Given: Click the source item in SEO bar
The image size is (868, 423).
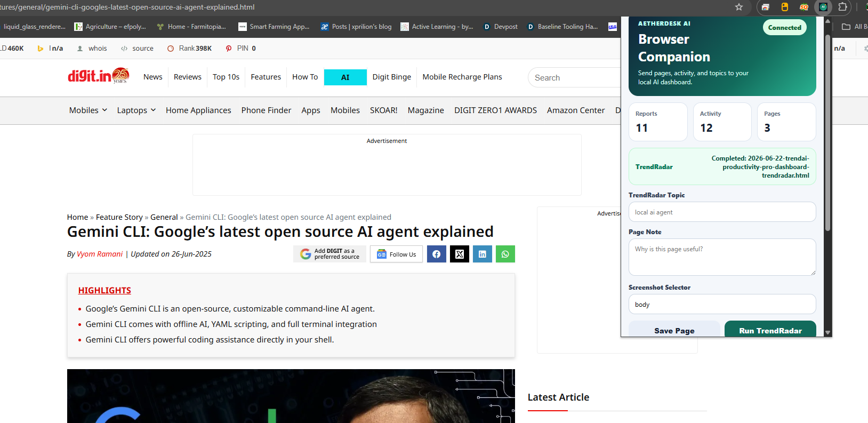Looking at the screenshot, I should pyautogui.click(x=138, y=49).
